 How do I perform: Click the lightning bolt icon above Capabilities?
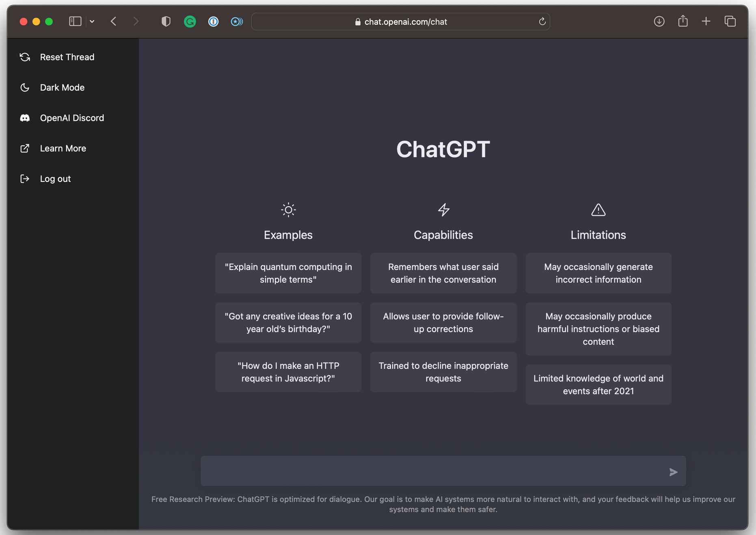443,210
